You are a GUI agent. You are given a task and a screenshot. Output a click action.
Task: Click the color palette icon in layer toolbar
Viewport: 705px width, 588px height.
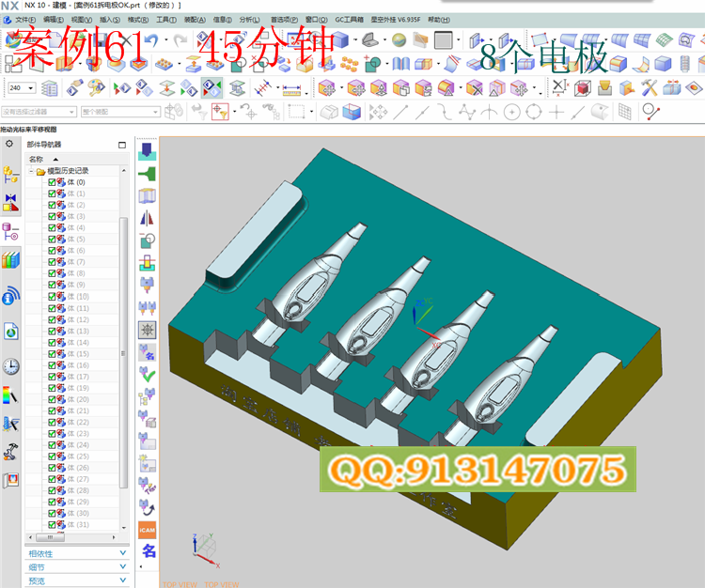(96, 88)
